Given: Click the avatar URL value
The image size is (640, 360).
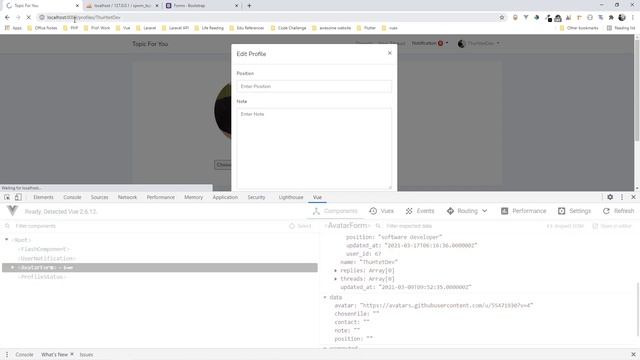Looking at the screenshot, I should (x=447, y=305).
